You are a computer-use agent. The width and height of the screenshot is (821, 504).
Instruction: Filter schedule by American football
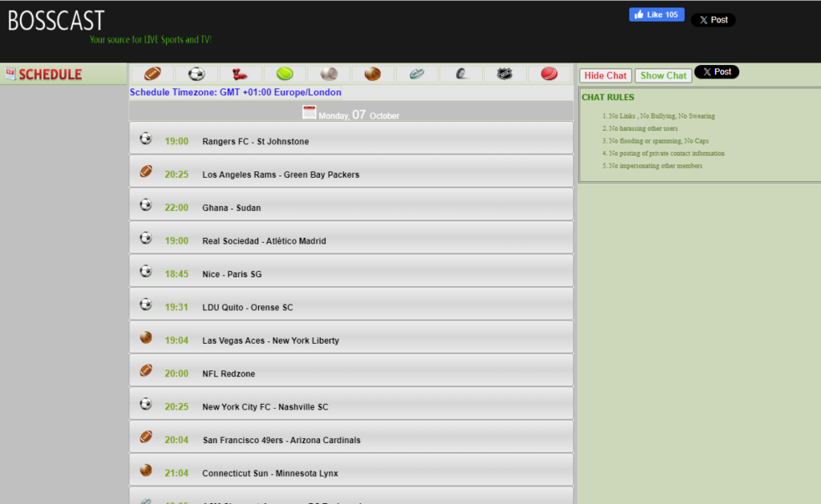click(152, 74)
